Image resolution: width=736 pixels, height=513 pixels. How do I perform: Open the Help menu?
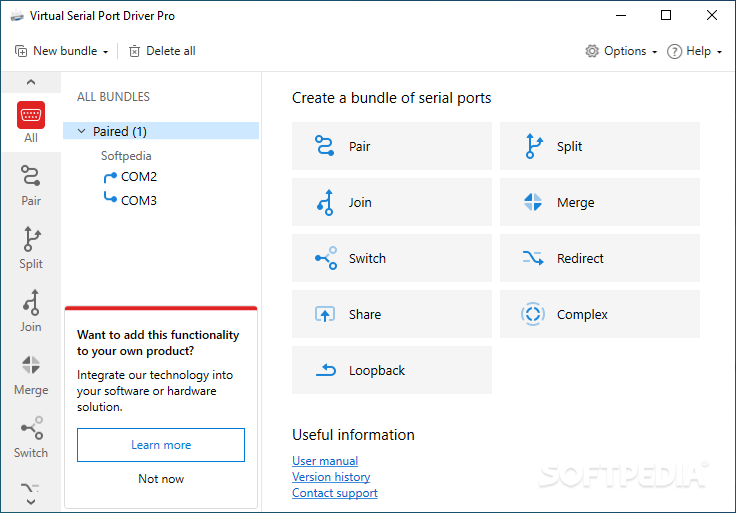[694, 51]
